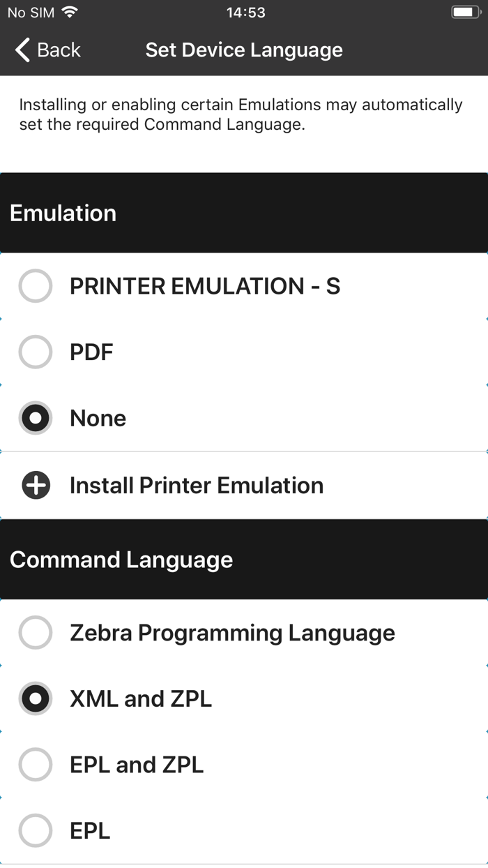Tap the plus icon to install printer emulation
Viewport: 488px width, 868px height.
pyautogui.click(x=35, y=485)
